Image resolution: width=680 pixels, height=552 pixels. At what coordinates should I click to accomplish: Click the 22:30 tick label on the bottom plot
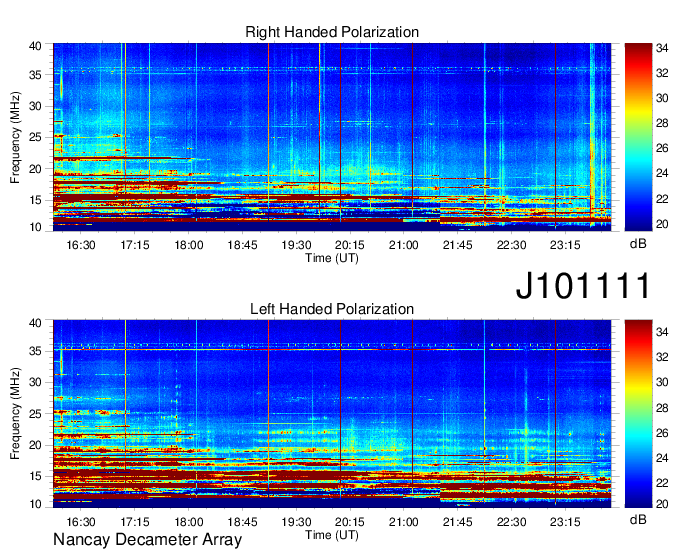click(x=511, y=522)
